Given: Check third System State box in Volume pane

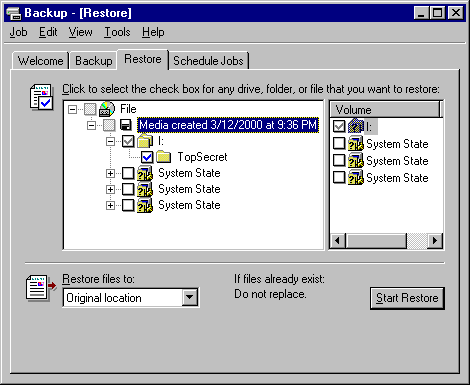Looking at the screenshot, I should [x=339, y=177].
